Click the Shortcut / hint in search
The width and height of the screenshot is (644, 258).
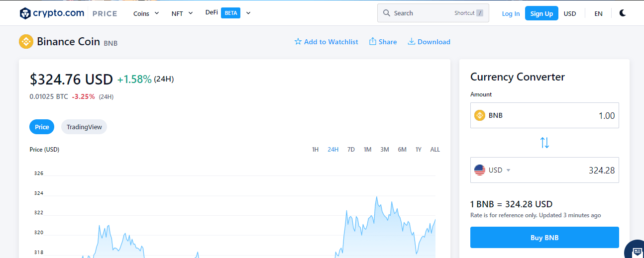click(x=469, y=13)
